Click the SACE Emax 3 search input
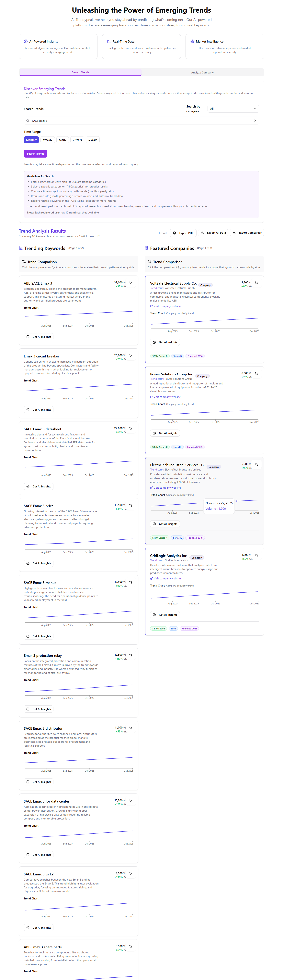Screen dimensions: 283x980 [x=141, y=121]
